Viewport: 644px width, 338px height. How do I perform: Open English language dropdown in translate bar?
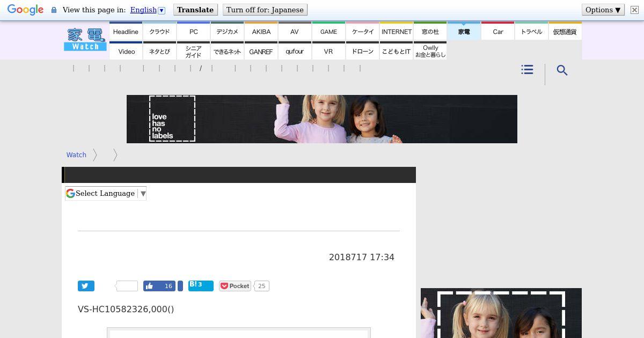(148, 10)
